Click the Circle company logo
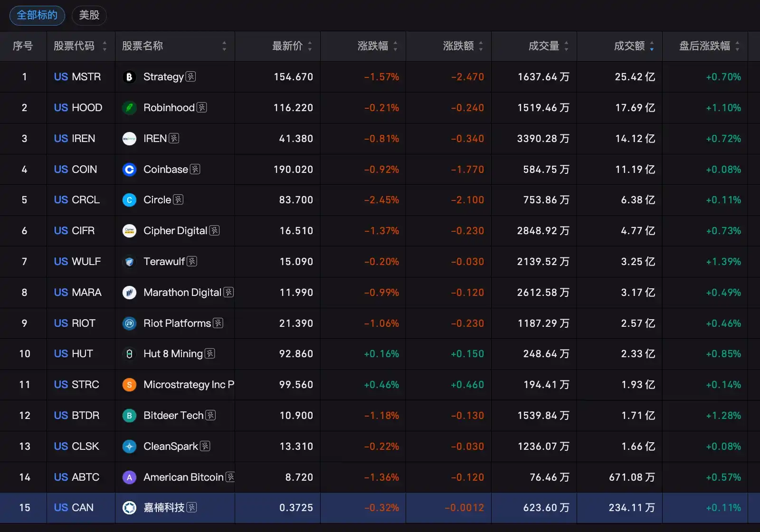 click(x=129, y=200)
